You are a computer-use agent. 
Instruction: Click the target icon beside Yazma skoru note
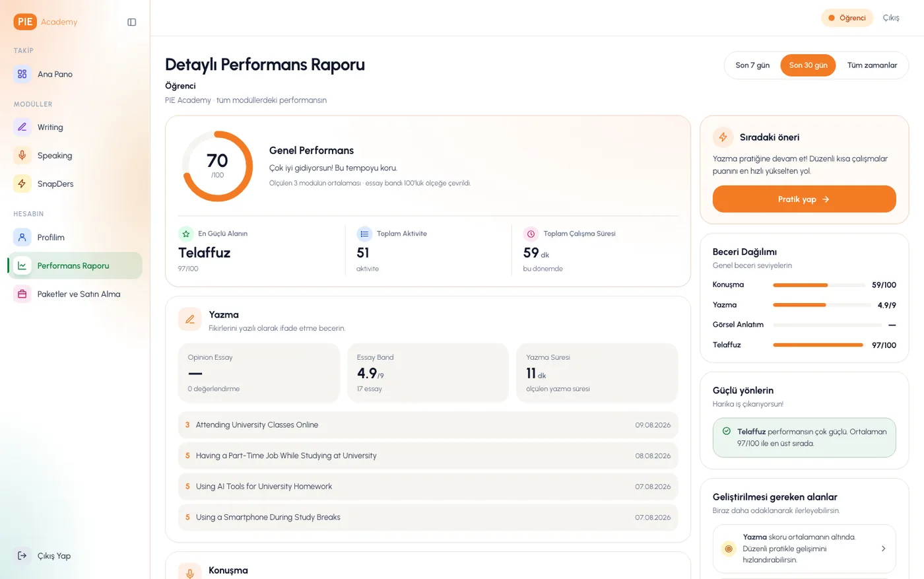[729, 549]
